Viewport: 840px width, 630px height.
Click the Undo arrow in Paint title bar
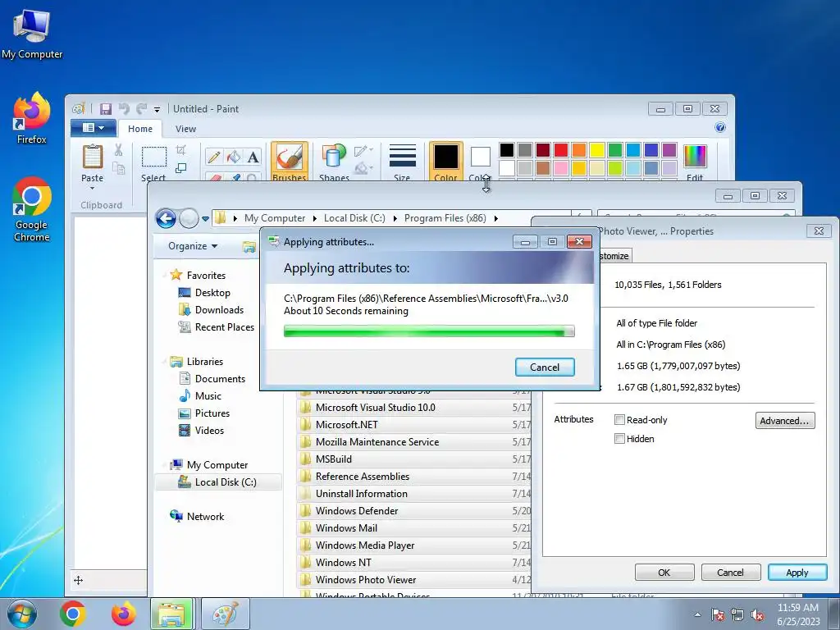pyautogui.click(x=124, y=109)
